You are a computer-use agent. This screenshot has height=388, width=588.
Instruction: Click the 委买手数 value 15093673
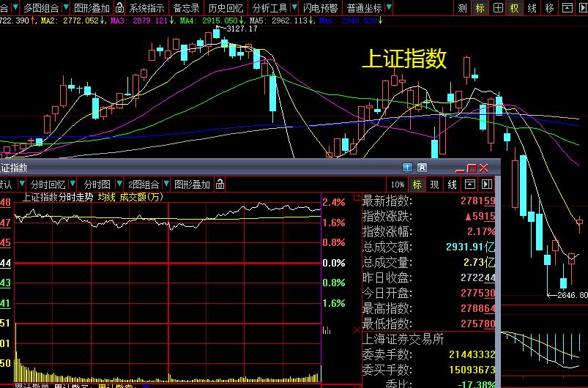click(472, 370)
